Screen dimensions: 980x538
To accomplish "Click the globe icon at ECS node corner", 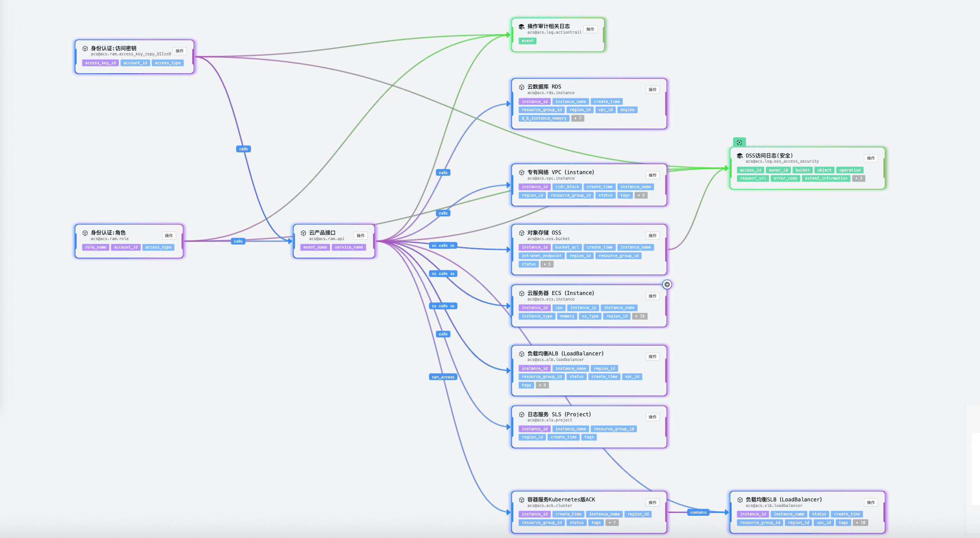I will 667,284.
